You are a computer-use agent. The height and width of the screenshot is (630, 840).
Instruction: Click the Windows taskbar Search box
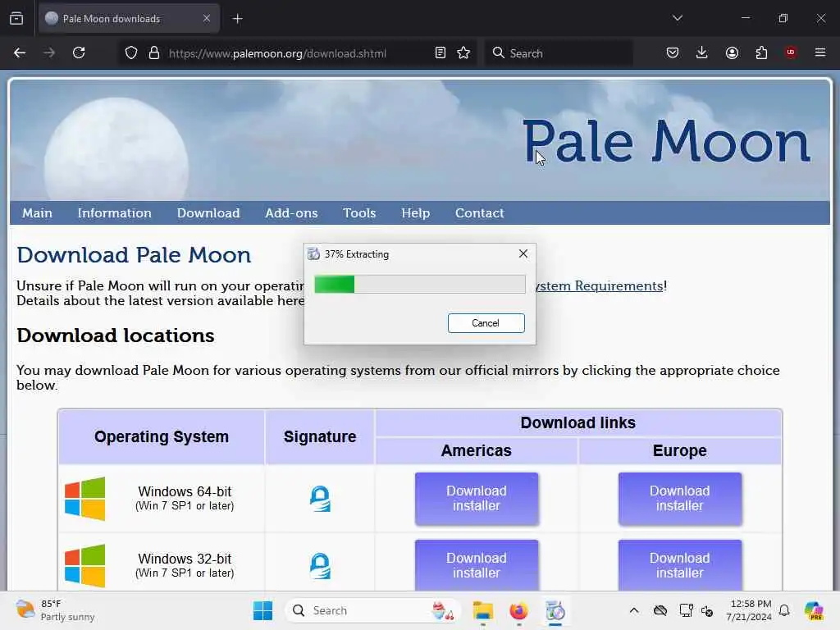pos(373,610)
